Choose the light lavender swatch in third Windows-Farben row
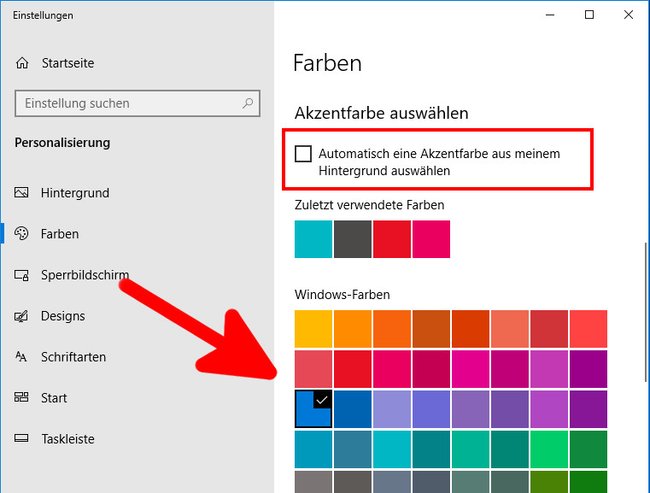This screenshot has height=493, width=650. [392, 409]
